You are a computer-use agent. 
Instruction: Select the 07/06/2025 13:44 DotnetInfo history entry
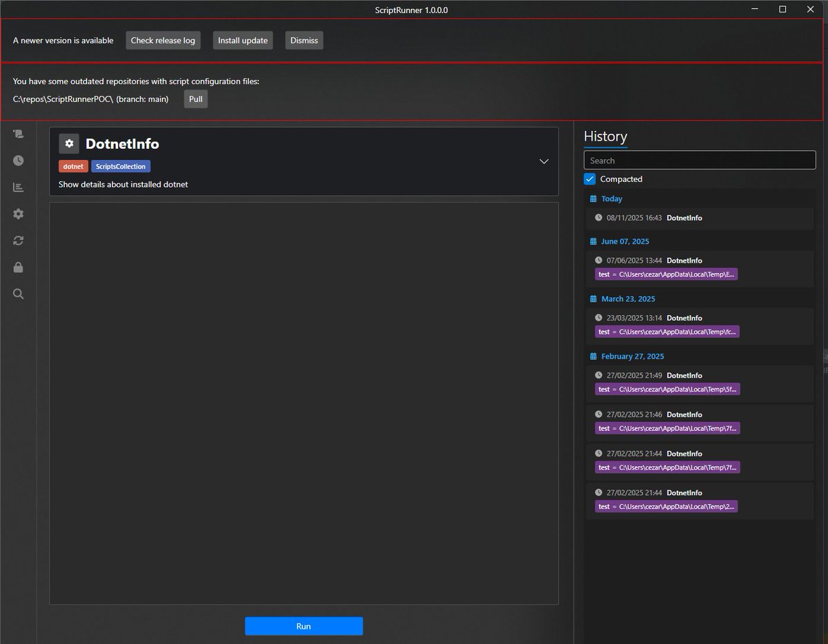click(700, 269)
